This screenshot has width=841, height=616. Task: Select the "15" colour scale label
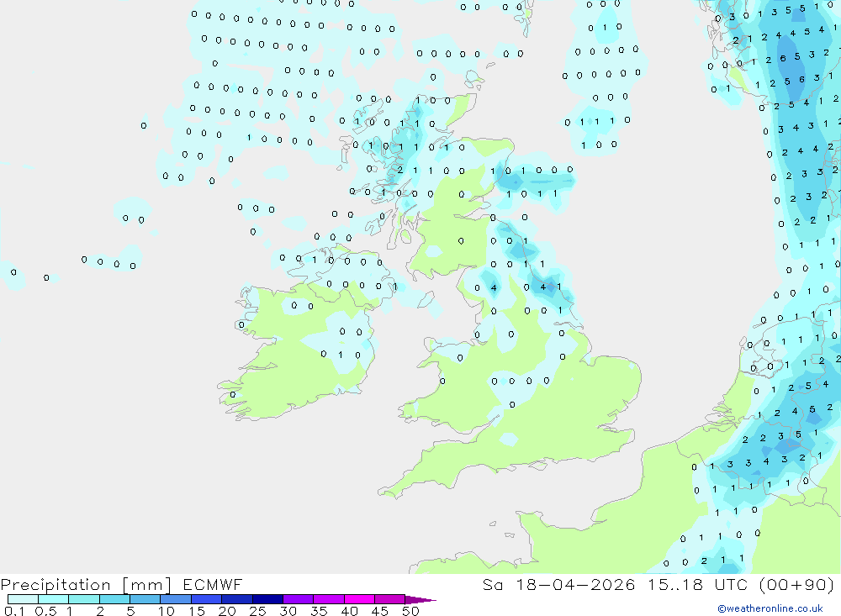click(197, 611)
